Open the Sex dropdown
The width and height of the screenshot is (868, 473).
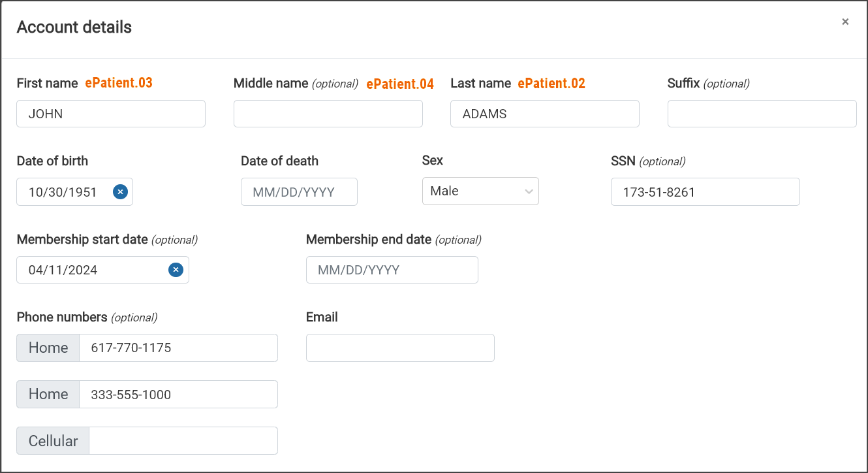[x=480, y=191]
